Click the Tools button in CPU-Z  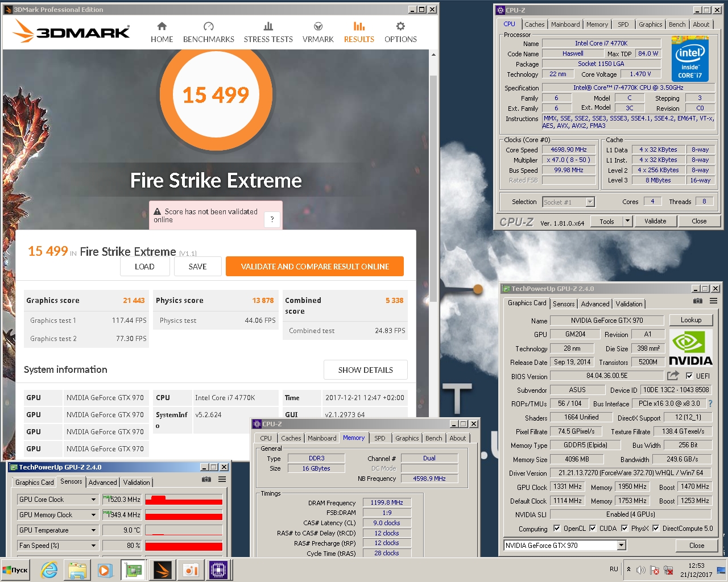coord(607,221)
